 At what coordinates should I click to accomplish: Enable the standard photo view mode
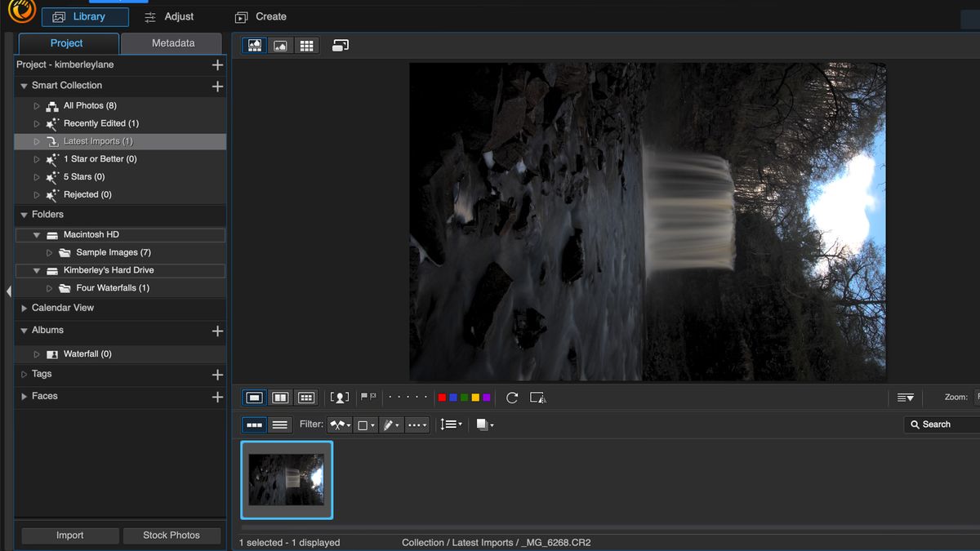[254, 398]
